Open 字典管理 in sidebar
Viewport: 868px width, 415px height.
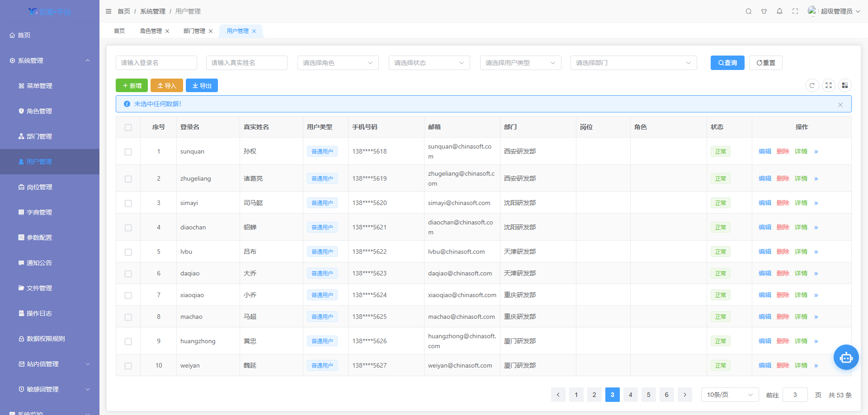50,212
